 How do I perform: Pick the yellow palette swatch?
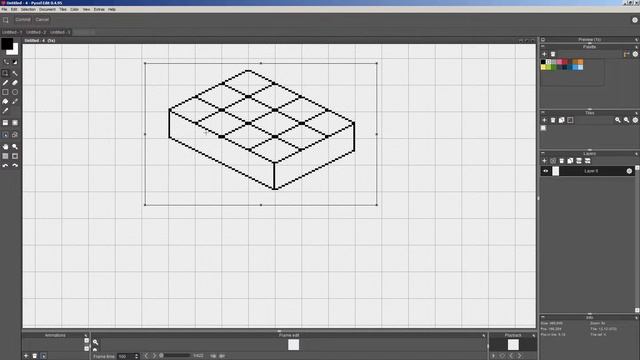click(543, 67)
